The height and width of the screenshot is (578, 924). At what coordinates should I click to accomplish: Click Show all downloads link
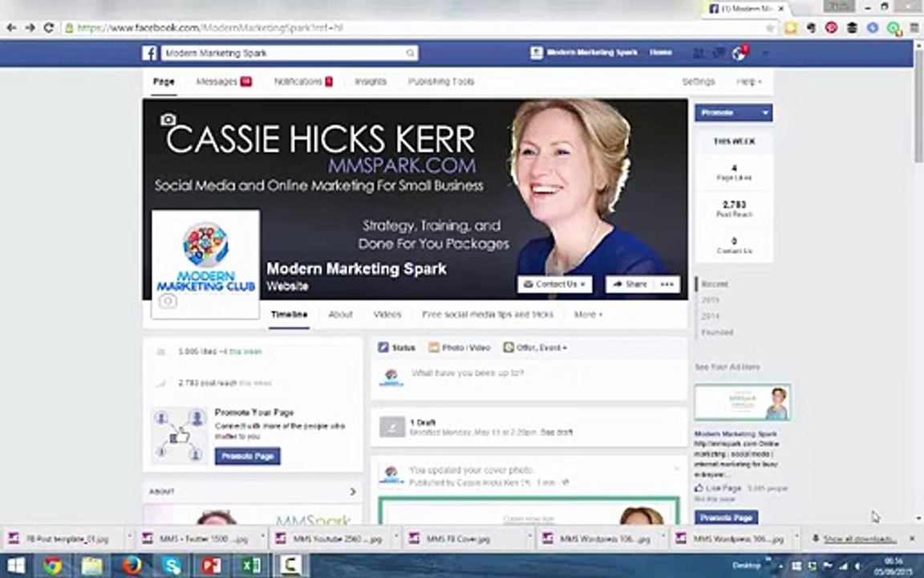(860, 539)
